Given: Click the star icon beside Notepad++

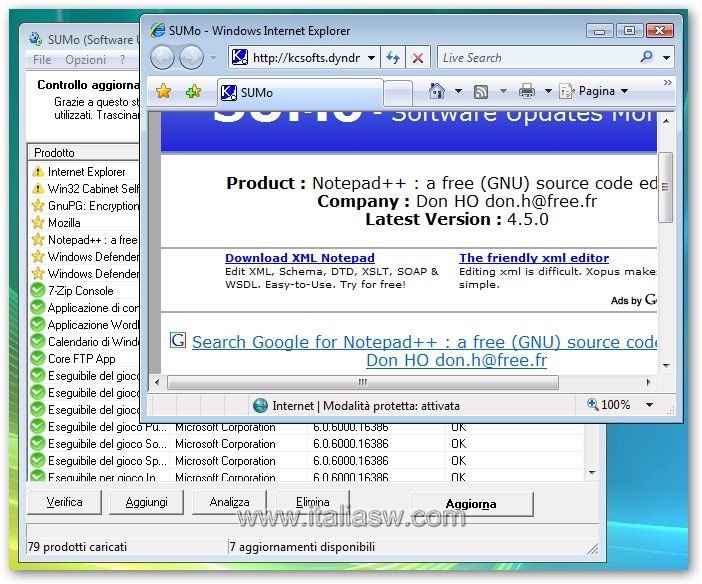Looking at the screenshot, I should pyautogui.click(x=38, y=240).
